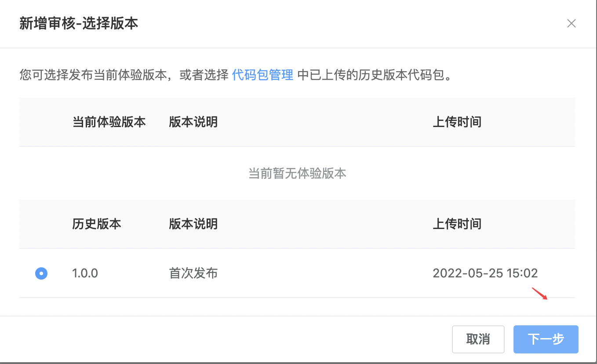Close the 新增审核 dialog with the X icon
This screenshot has width=597, height=364.
(x=571, y=23)
